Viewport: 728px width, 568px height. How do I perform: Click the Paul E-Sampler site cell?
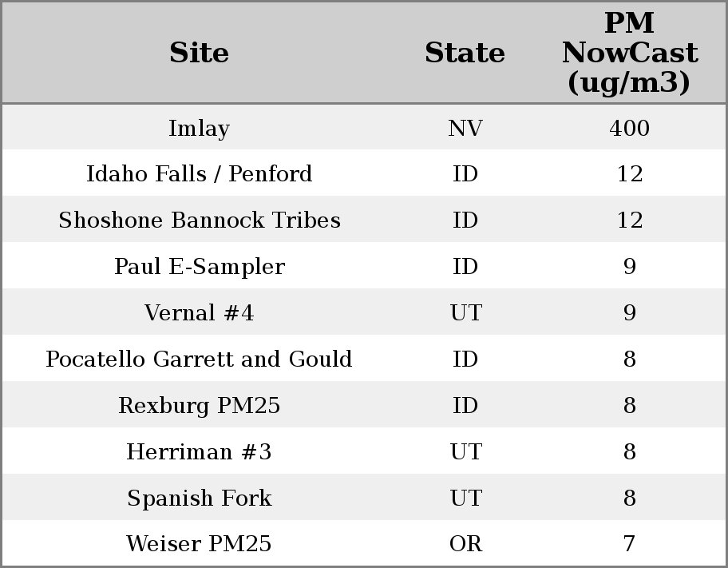(x=199, y=267)
